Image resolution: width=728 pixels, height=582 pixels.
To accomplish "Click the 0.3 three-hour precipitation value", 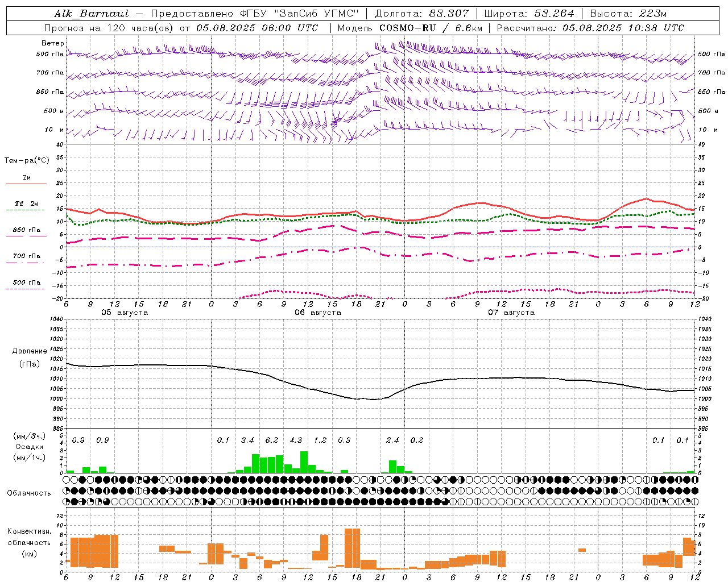I will pos(344,440).
